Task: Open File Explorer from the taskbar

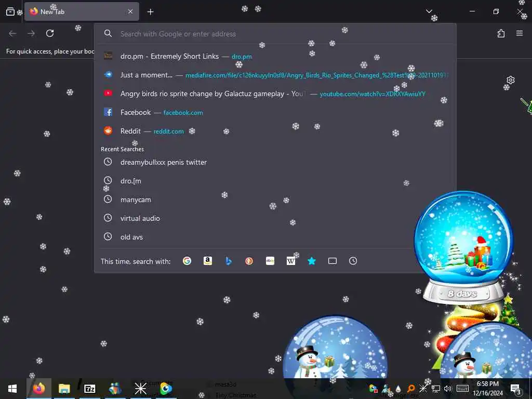Action: tap(64, 389)
